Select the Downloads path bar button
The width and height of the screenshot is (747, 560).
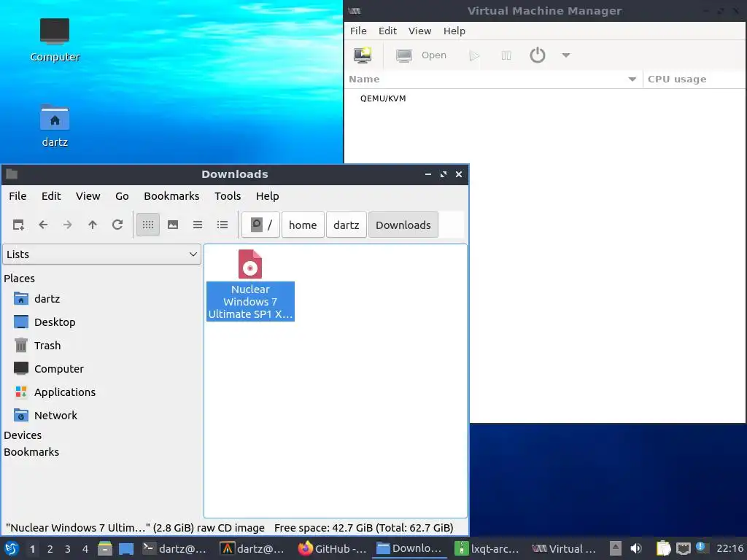pos(403,225)
